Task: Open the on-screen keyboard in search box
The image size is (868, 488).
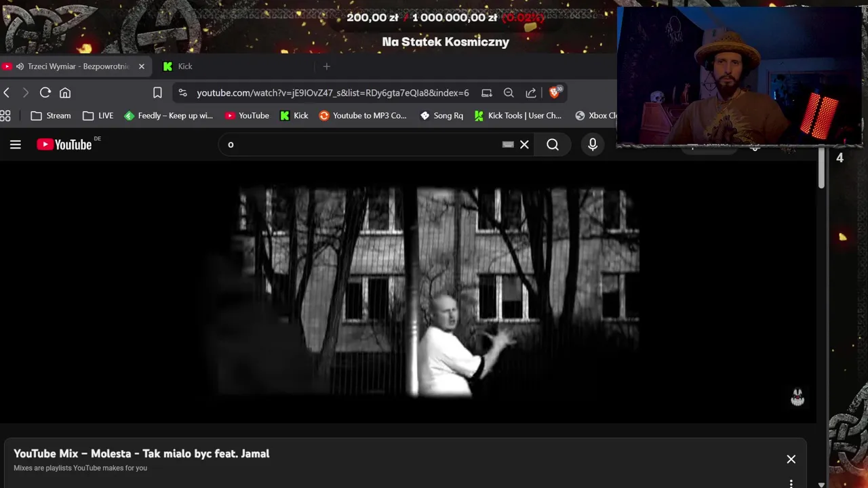Action: click(508, 144)
